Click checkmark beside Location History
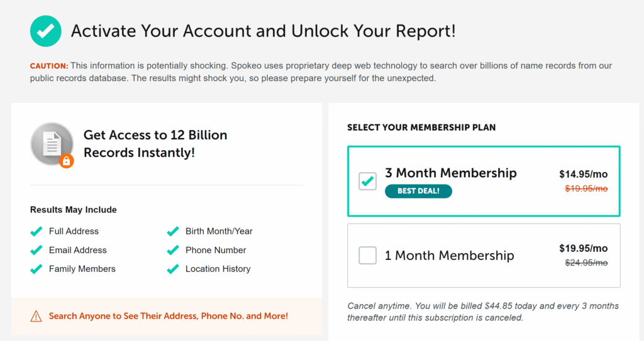 pyautogui.click(x=173, y=269)
